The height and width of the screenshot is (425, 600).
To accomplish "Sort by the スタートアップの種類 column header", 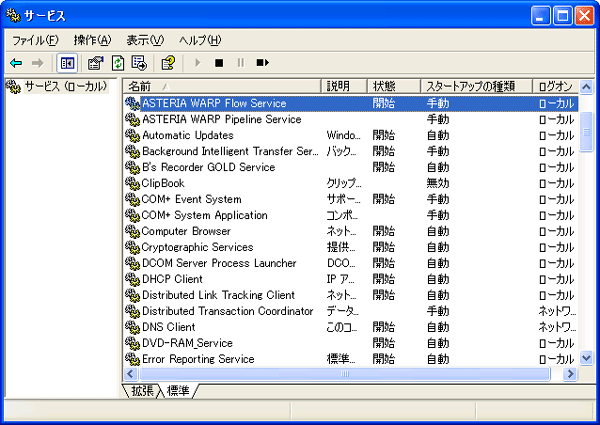I will point(476,86).
